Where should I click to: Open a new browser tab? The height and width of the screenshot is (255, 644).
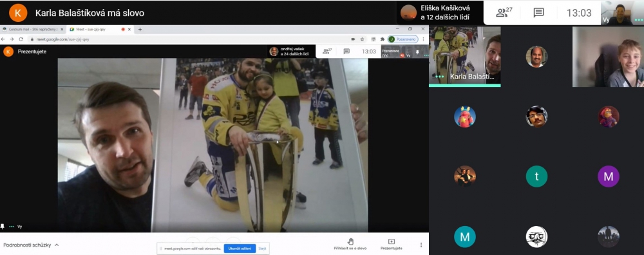140,30
